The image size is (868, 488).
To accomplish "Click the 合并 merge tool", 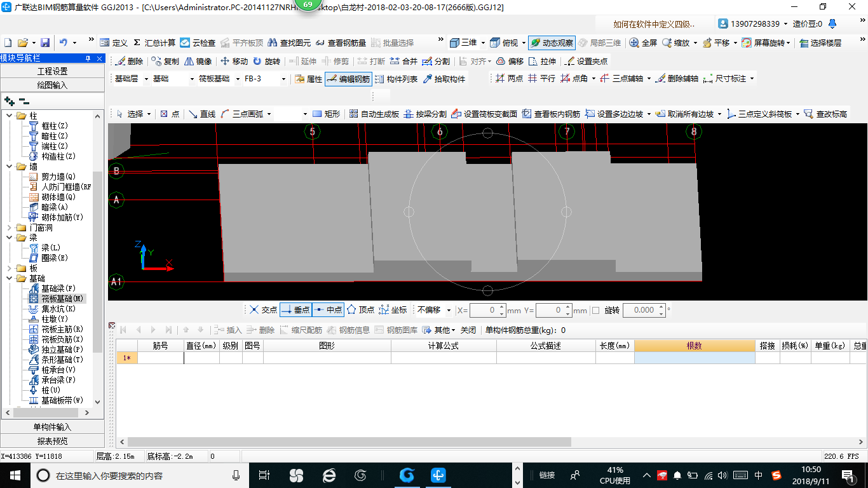I will [403, 62].
